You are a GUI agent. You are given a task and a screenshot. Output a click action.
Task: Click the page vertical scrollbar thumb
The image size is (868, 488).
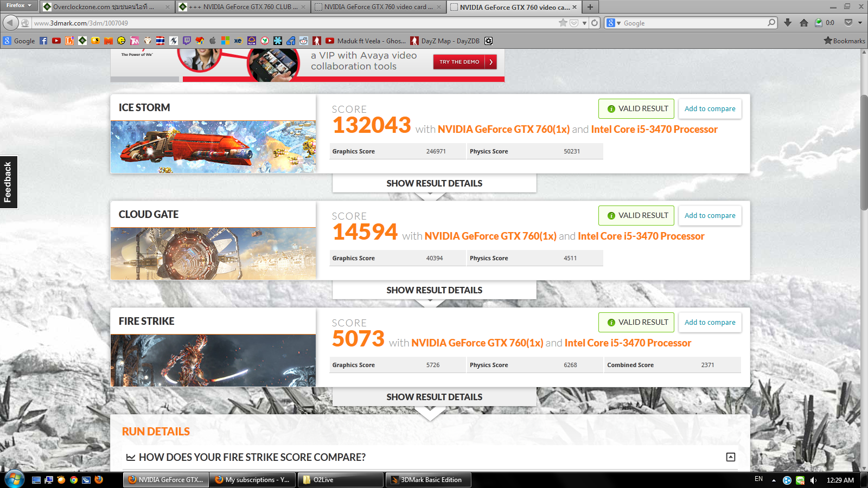864,152
